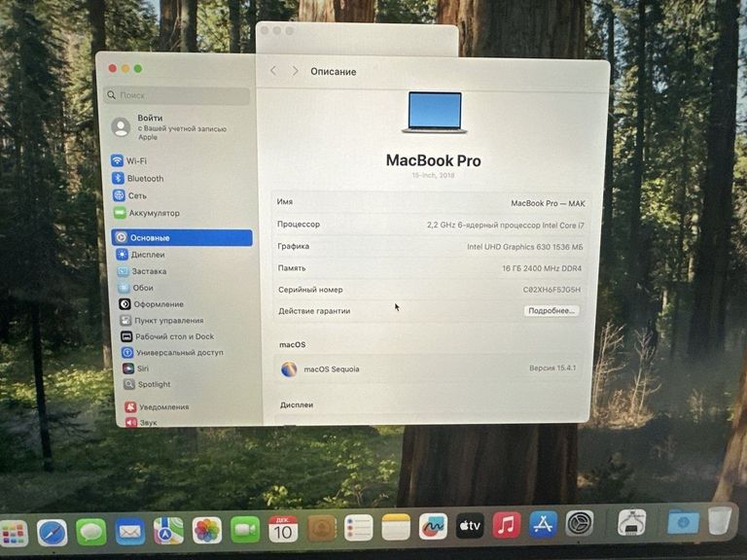Viewport: 747px width, 560px height.
Task: Open Siri settings in the sidebar
Action: point(136,368)
